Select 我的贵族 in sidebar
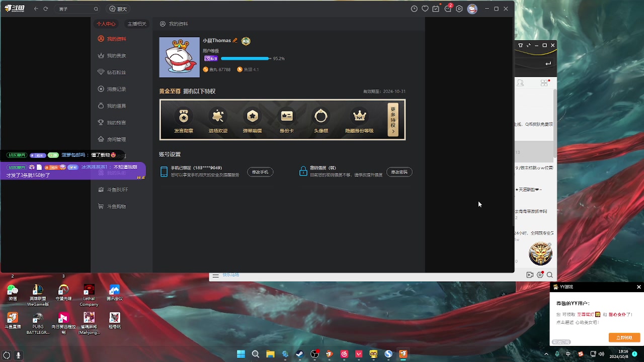The height and width of the screenshot is (362, 644). coord(112,56)
